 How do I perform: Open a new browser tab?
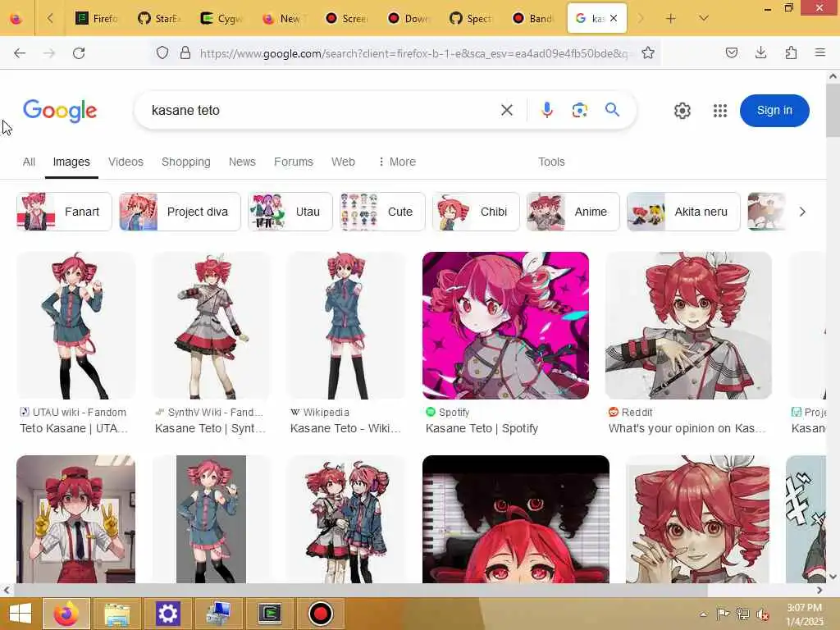pyautogui.click(x=670, y=18)
